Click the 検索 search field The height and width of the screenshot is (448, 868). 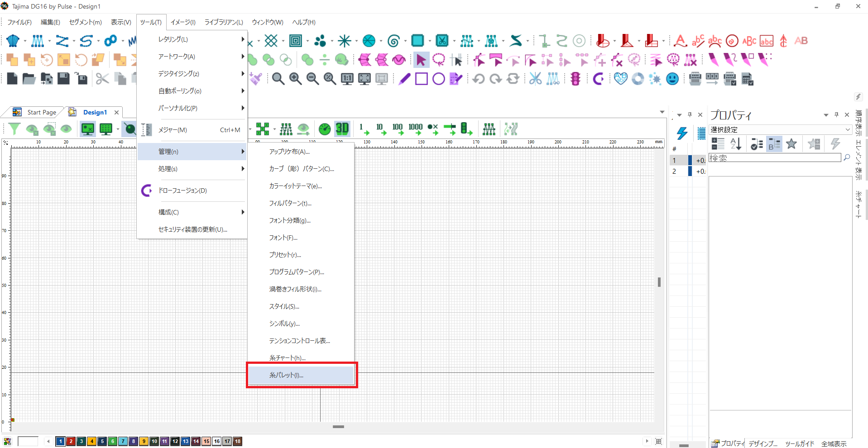775,158
